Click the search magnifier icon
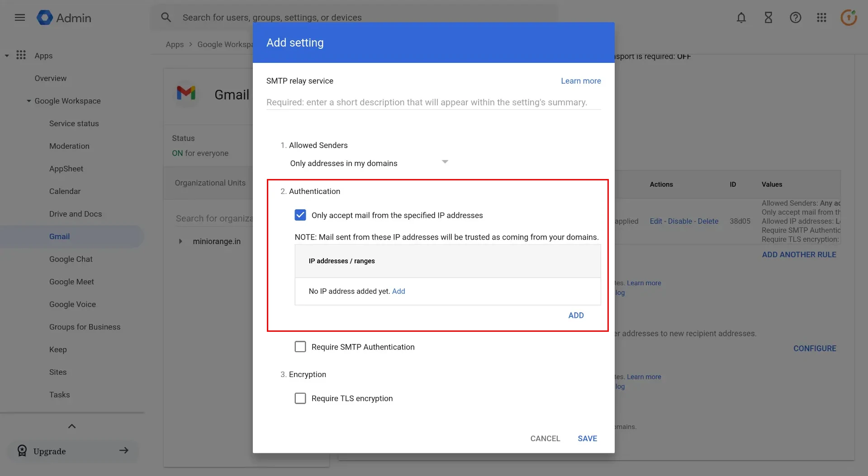 (x=166, y=17)
